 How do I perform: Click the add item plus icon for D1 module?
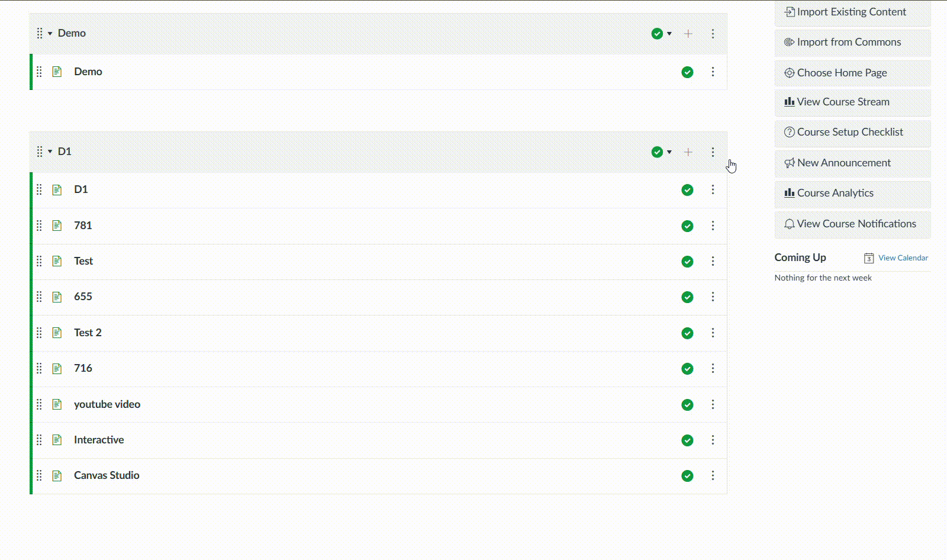[x=688, y=152]
